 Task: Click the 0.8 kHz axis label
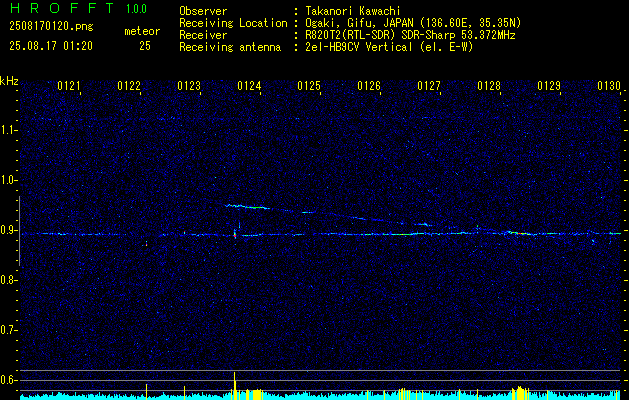8,280
